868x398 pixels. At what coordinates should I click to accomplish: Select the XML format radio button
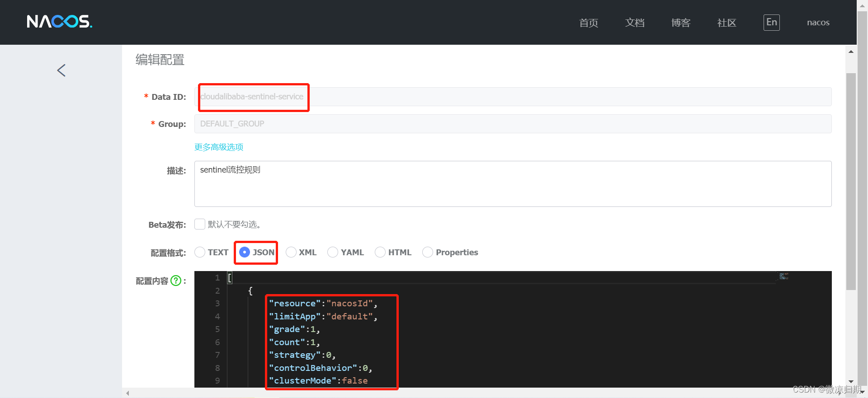click(291, 252)
